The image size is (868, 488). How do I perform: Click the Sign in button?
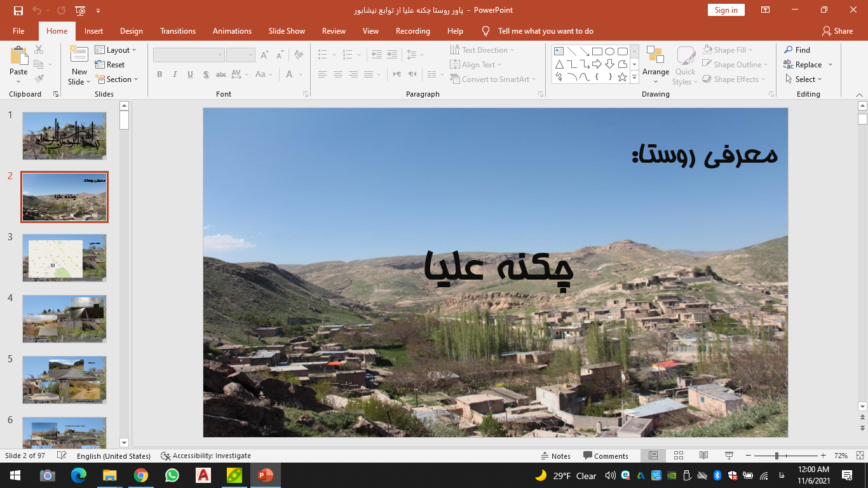pyautogui.click(x=726, y=10)
